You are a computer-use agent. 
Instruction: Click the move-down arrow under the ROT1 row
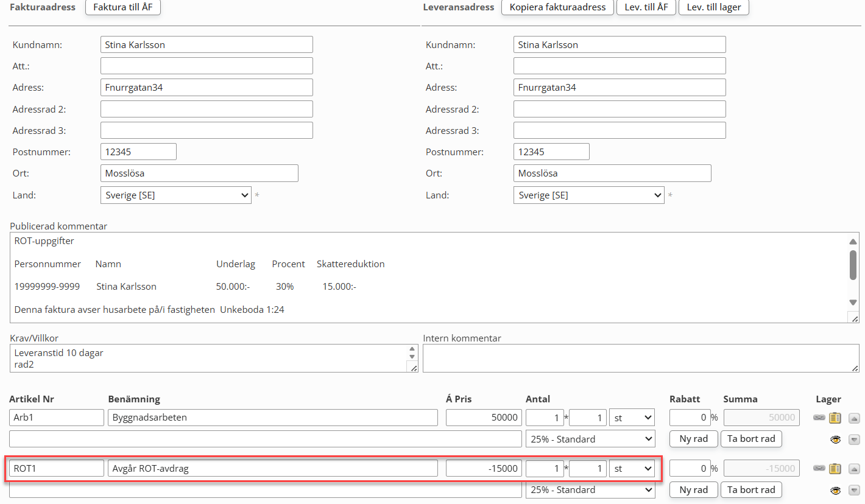[x=854, y=491]
